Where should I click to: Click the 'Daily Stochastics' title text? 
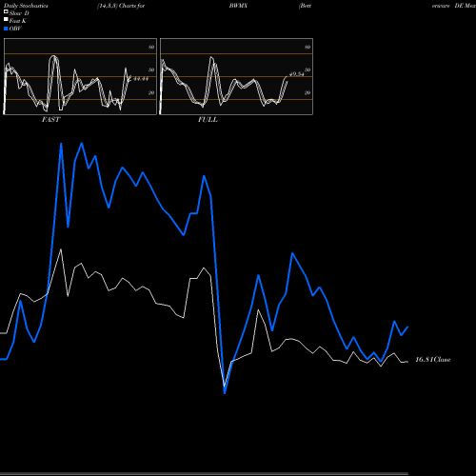26,6
